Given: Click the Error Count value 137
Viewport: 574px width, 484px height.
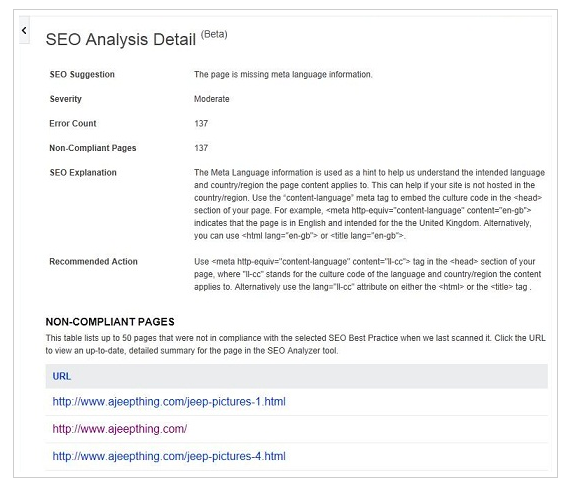Looking at the screenshot, I should [x=201, y=123].
